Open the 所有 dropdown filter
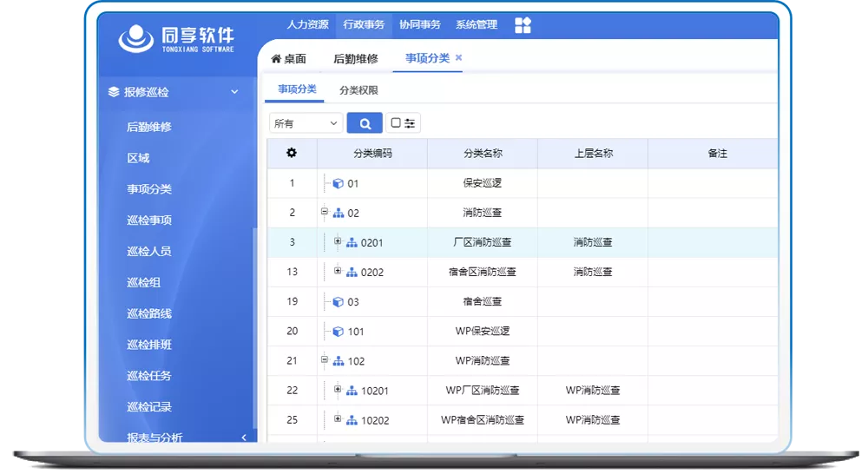 tap(306, 123)
